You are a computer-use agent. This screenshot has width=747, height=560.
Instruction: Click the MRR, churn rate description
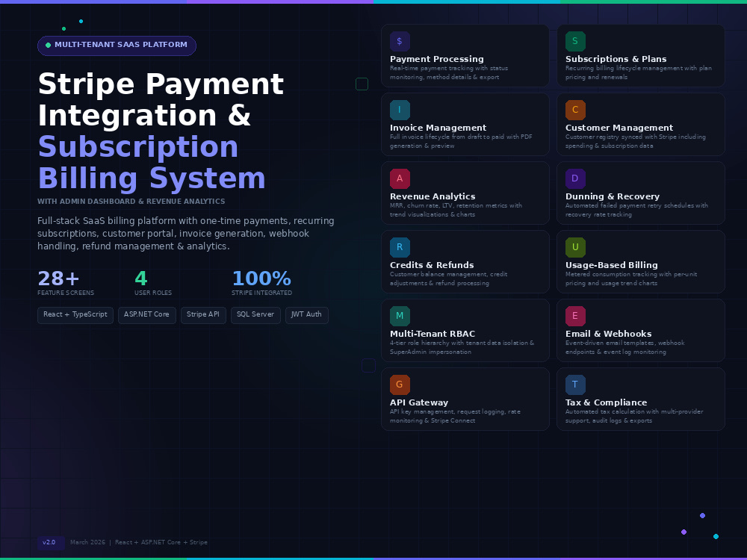click(x=456, y=210)
